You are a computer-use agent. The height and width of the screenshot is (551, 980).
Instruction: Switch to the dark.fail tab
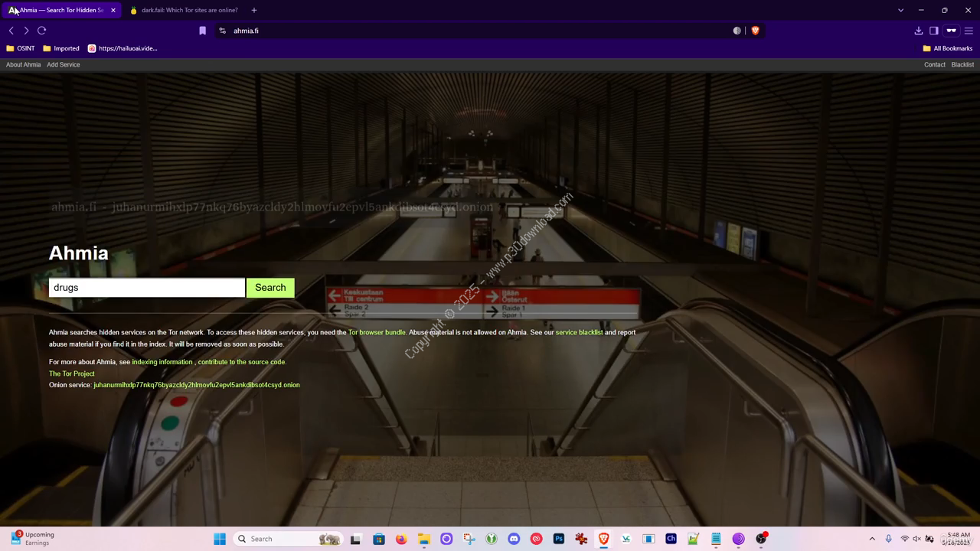[x=184, y=10]
